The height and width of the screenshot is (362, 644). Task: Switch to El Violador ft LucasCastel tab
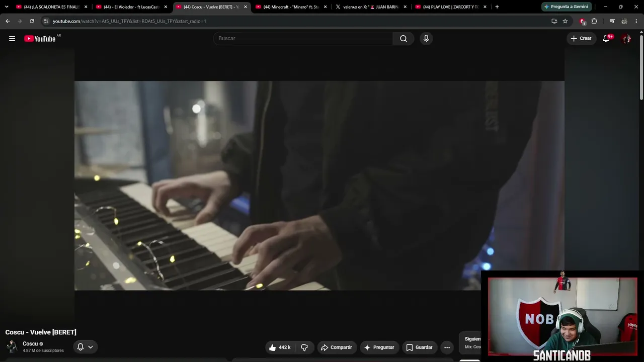[132, 7]
